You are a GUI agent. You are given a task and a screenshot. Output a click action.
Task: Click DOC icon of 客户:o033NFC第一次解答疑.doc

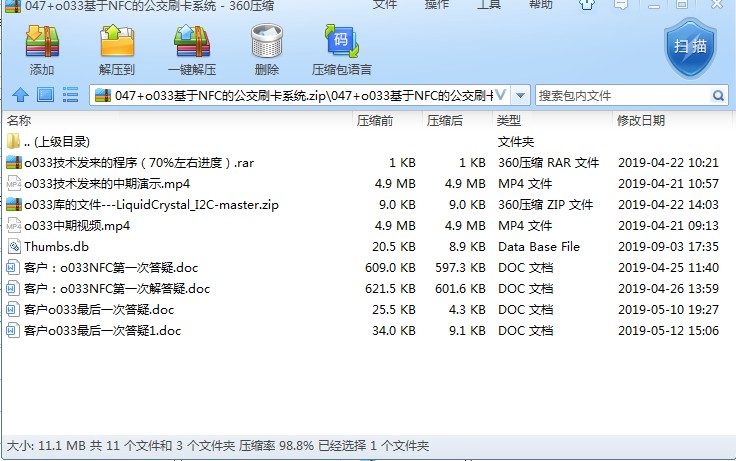13,288
